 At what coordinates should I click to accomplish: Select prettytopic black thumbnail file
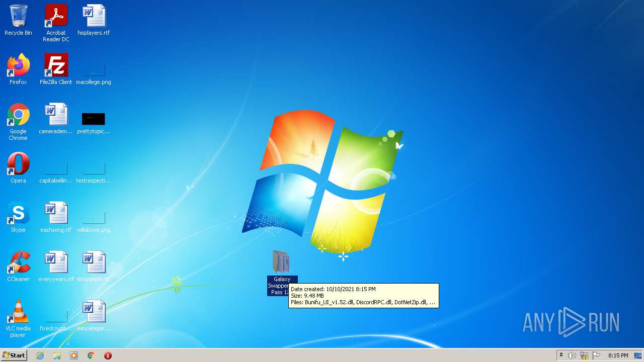[94, 119]
